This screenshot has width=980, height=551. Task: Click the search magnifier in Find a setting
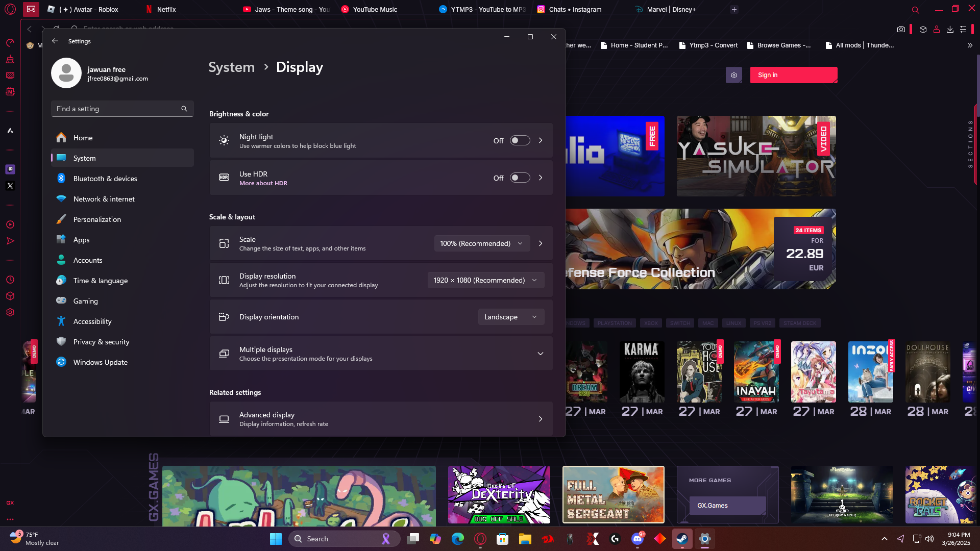[184, 109]
